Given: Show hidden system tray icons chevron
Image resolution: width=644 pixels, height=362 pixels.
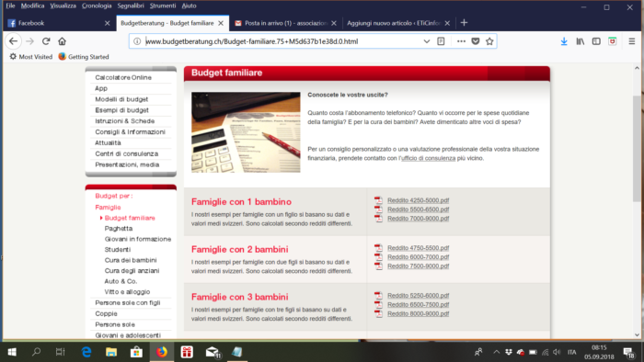Looking at the screenshot, I should (x=496, y=352).
